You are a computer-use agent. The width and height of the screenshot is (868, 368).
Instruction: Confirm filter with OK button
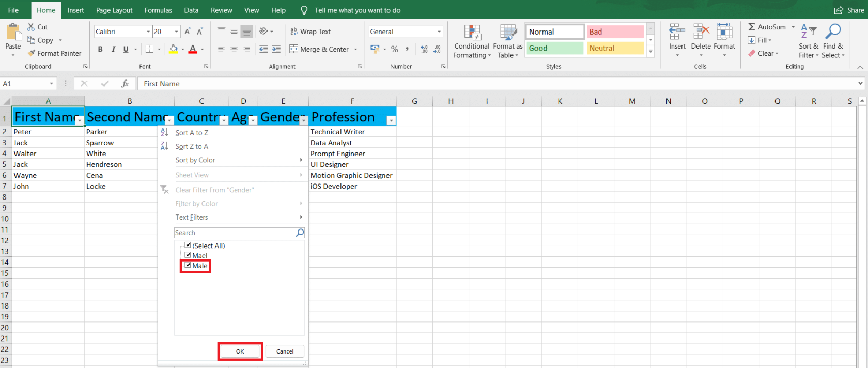240,351
